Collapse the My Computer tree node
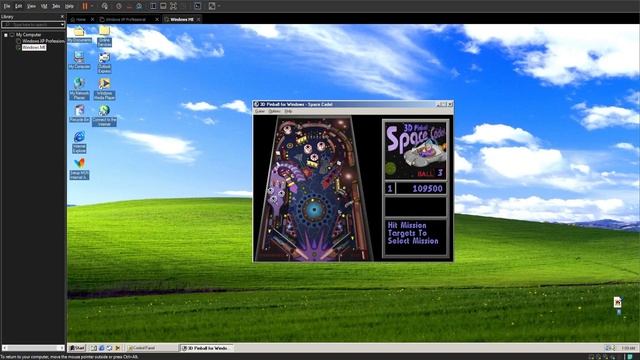Viewport: 640px width, 360px height. coord(6,35)
